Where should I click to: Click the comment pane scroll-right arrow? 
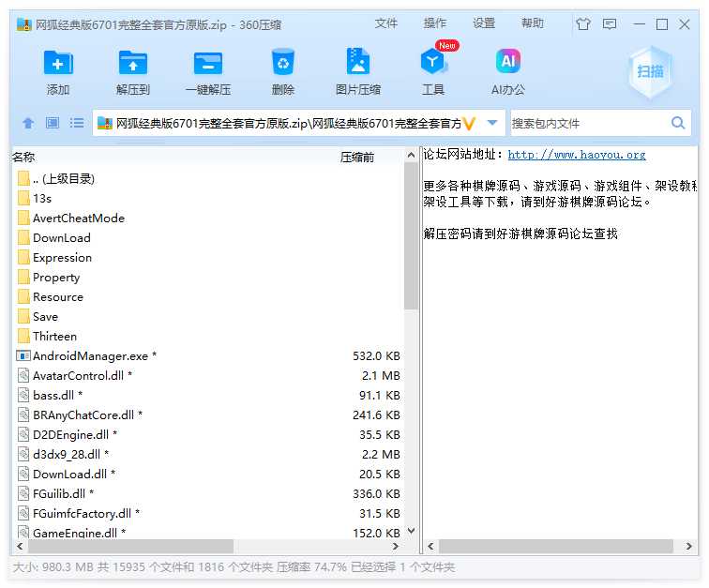coord(688,546)
